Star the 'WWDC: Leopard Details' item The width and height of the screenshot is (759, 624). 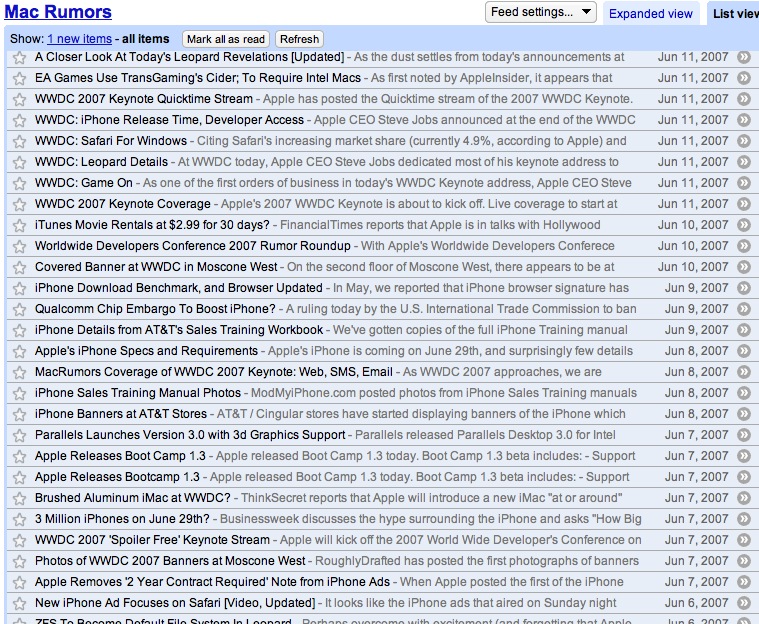(x=19, y=163)
